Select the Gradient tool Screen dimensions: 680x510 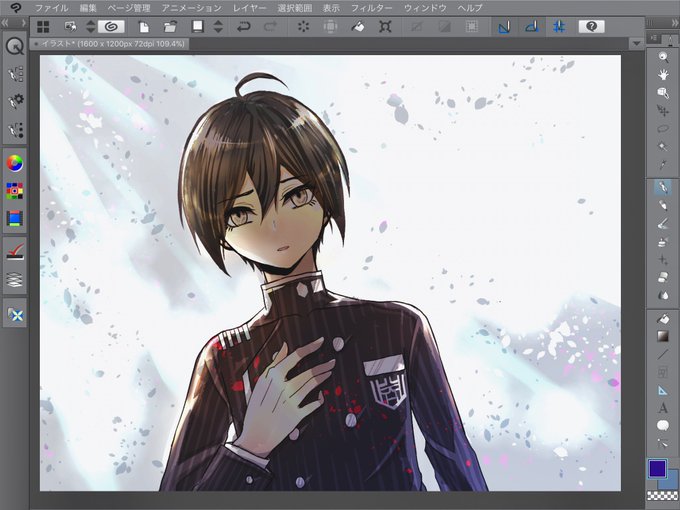click(x=663, y=337)
